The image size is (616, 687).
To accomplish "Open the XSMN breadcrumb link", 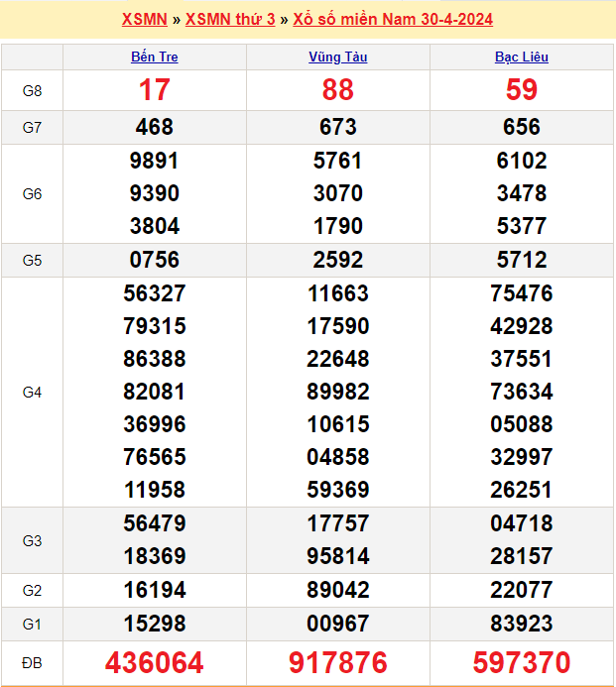I will (x=145, y=20).
